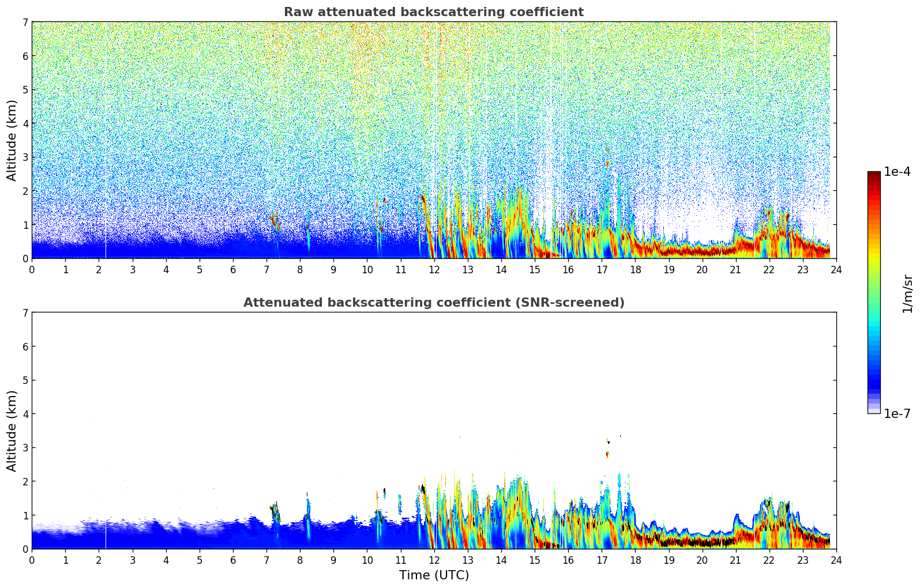Select the "1e-7" colorbar minimum label
Viewport: 920px width, 588px height.
[x=897, y=414]
